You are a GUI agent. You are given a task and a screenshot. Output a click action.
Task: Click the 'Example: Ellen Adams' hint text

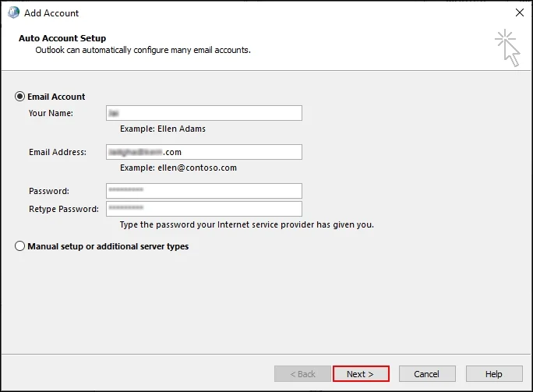[x=163, y=129]
